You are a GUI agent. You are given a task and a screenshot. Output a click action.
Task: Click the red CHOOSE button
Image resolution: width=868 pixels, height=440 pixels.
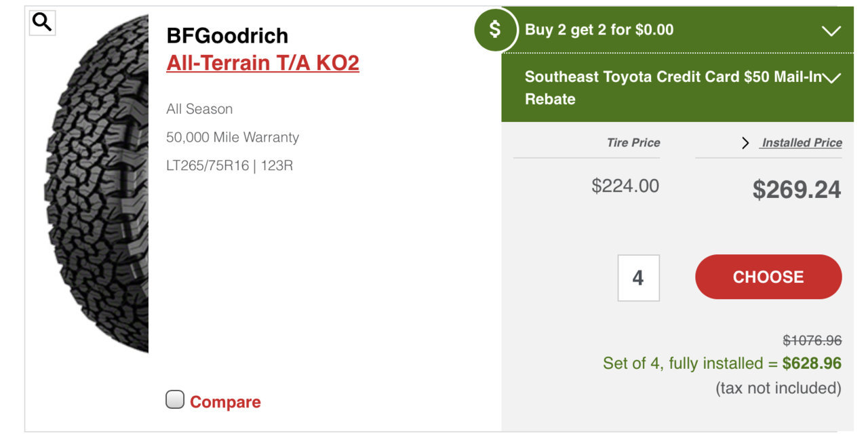[x=768, y=277]
